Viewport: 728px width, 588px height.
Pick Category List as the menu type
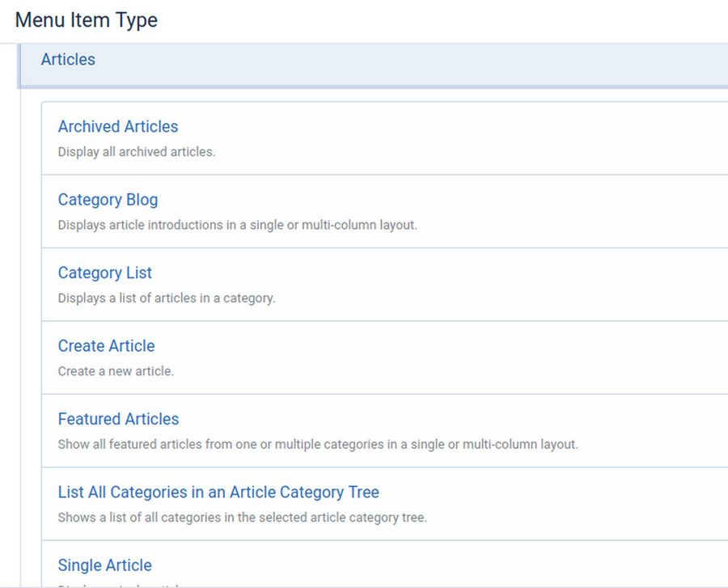[104, 273]
